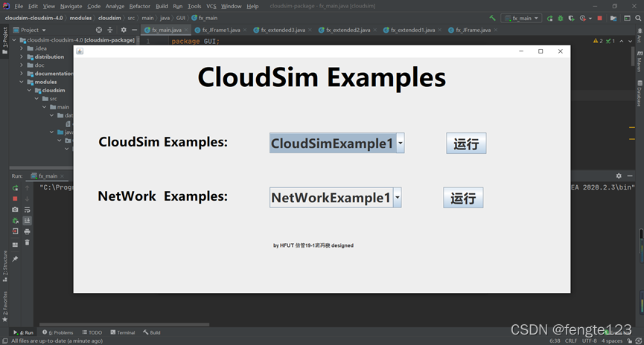Click the run anything window icon
This screenshot has width=644, height=345.
[627, 18]
